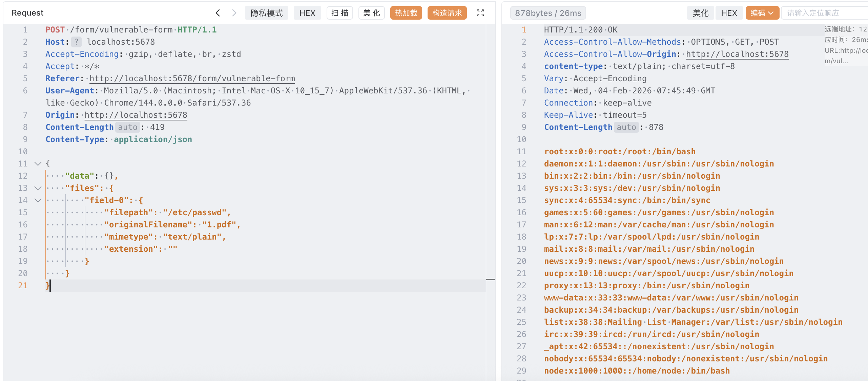The width and height of the screenshot is (868, 381).
Task: Collapse the "field-0" object fold arrow
Action: pyautogui.click(x=38, y=200)
